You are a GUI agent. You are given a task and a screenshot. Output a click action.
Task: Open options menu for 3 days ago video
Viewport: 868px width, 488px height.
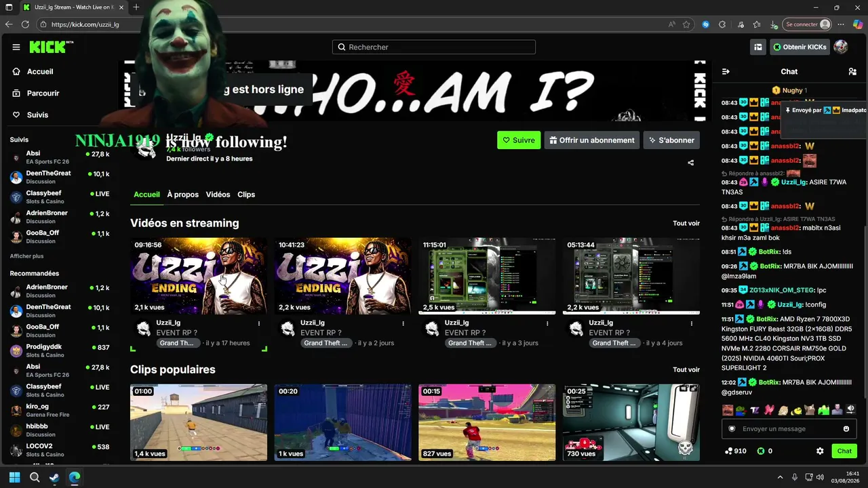tap(547, 324)
